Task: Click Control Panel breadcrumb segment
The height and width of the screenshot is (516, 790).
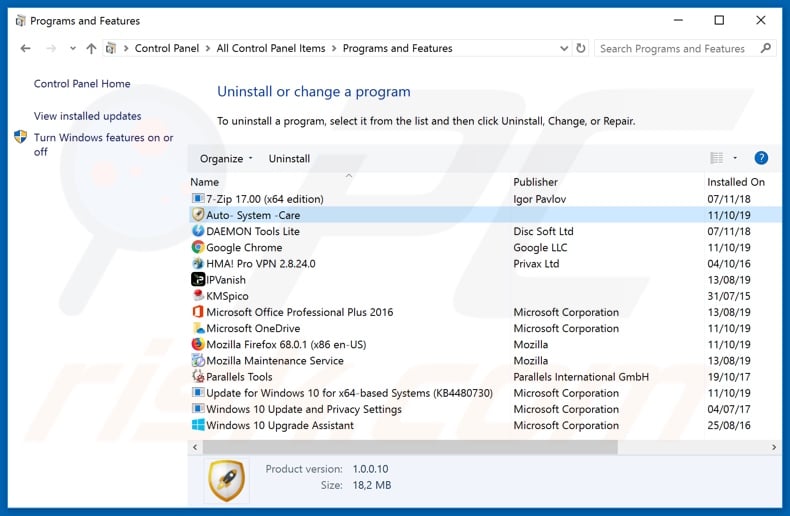Action: click(x=167, y=48)
